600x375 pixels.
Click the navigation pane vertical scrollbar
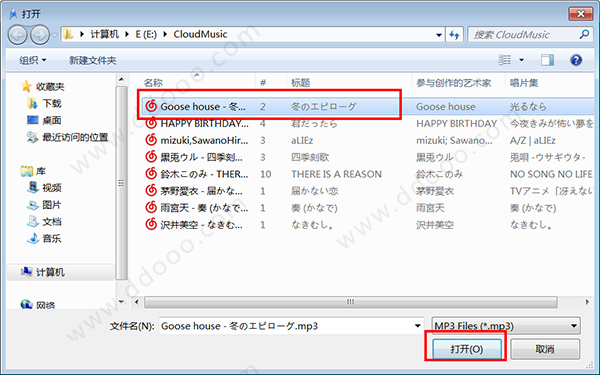[x=121, y=183]
